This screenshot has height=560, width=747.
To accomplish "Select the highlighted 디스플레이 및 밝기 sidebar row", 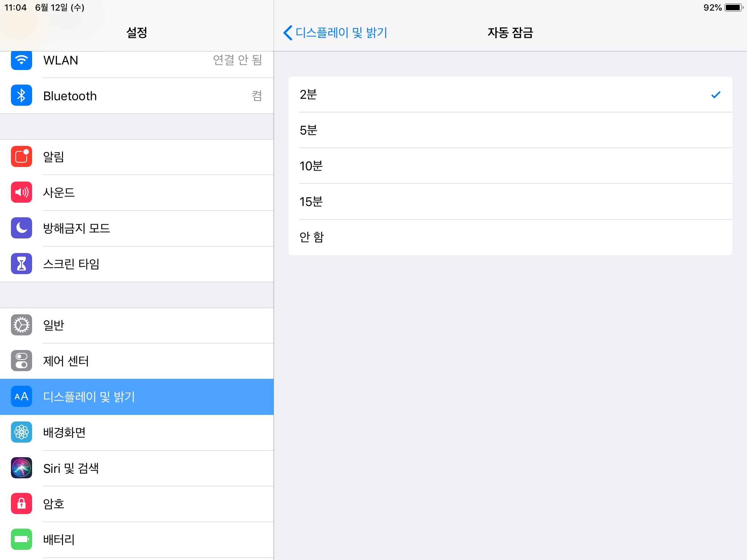I will 137,397.
